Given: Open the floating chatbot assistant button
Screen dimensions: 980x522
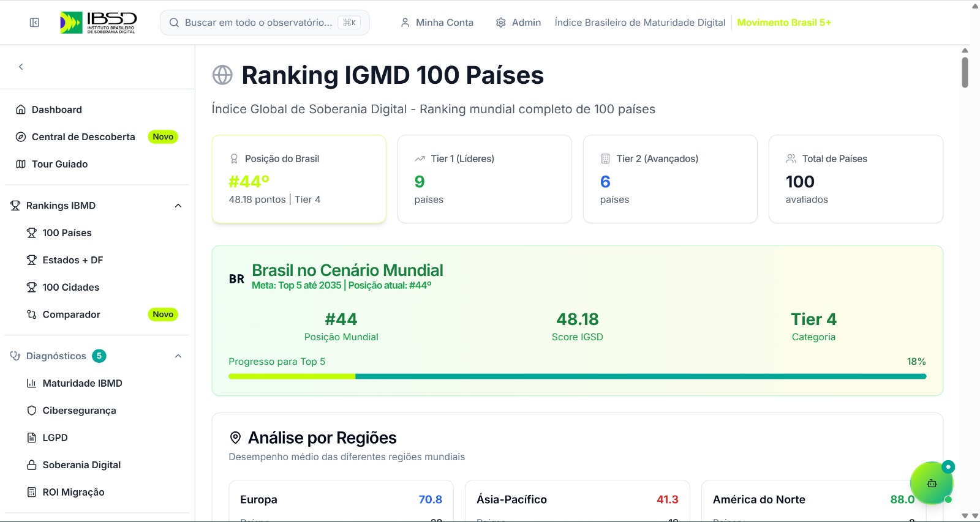Looking at the screenshot, I should point(932,483).
